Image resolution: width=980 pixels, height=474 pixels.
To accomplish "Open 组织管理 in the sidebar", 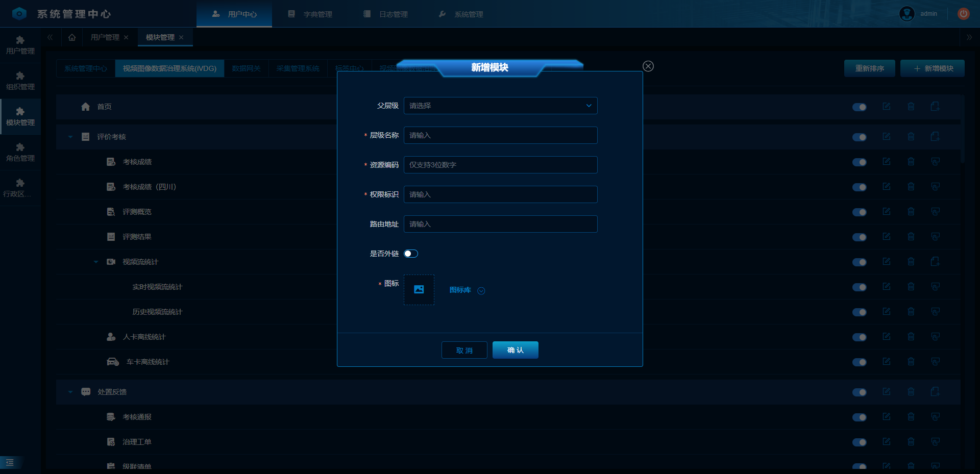I will pos(20,81).
